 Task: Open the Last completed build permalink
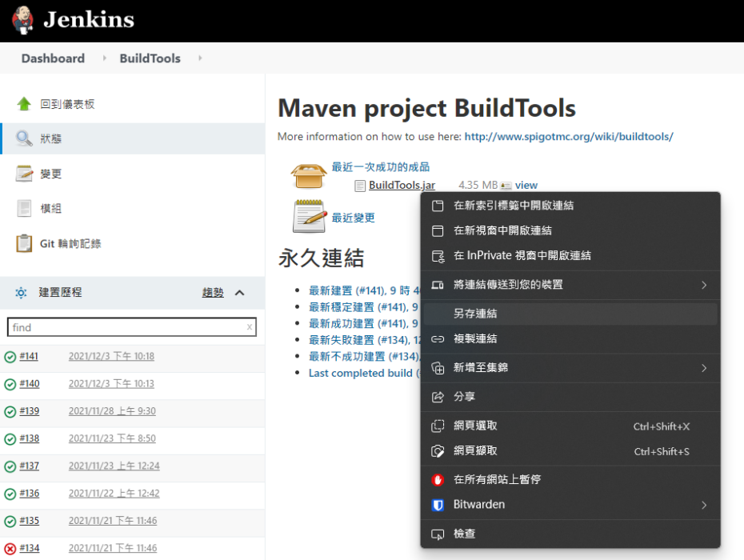tap(365, 373)
